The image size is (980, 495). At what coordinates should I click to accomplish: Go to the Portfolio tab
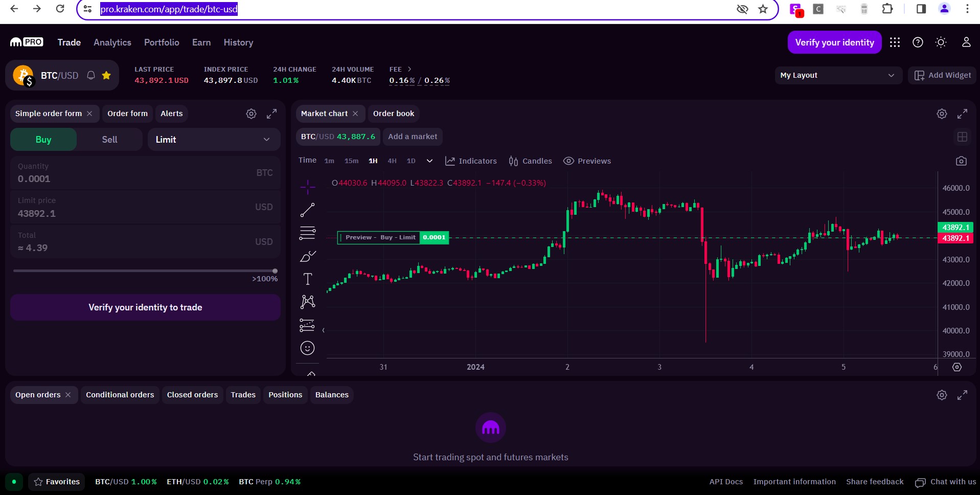(162, 42)
